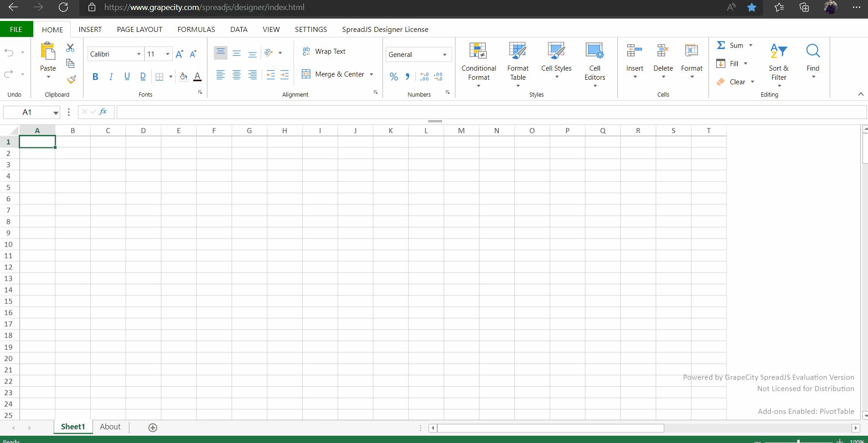Toggle Bold formatting
Screen dimensions: 868x443
point(95,77)
